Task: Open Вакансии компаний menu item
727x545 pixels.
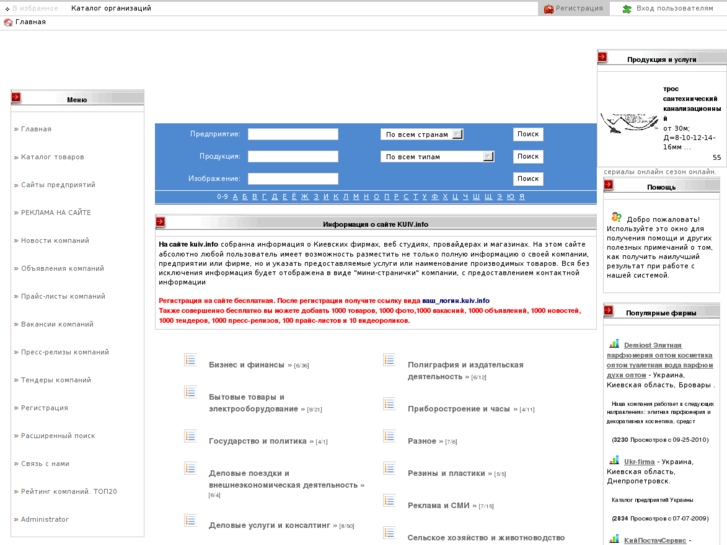Action: [57, 324]
